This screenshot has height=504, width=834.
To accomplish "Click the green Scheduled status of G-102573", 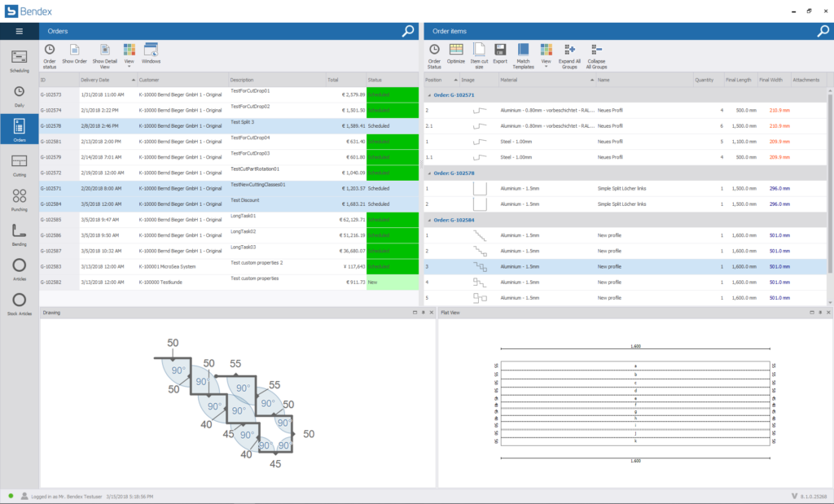I will click(x=392, y=95).
